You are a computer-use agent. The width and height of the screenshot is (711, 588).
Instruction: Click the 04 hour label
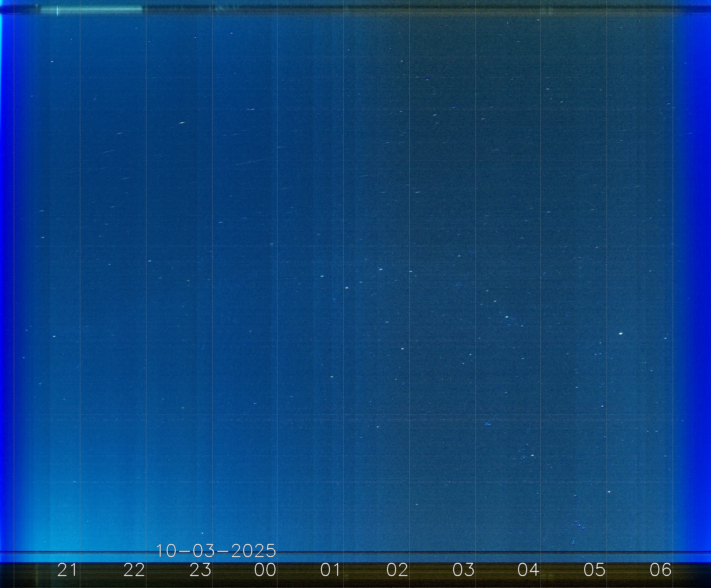click(x=528, y=570)
